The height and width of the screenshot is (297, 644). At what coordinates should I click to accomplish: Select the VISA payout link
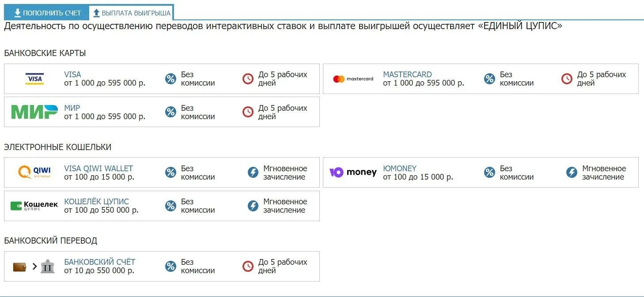pyautogui.click(x=72, y=75)
